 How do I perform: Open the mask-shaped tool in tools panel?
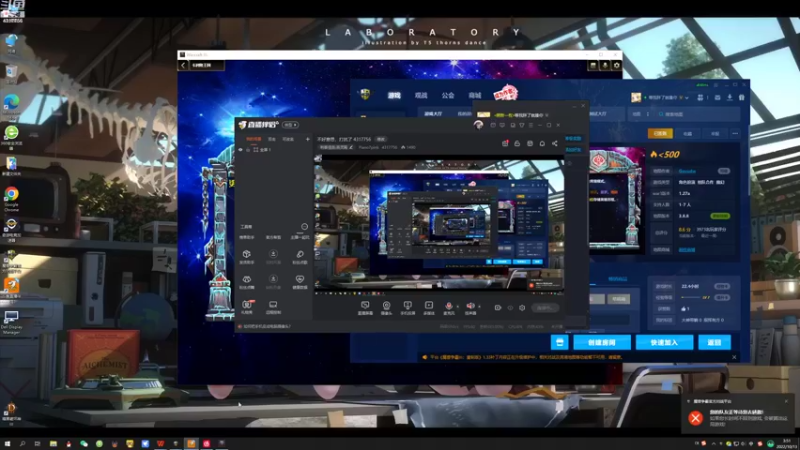click(246, 279)
